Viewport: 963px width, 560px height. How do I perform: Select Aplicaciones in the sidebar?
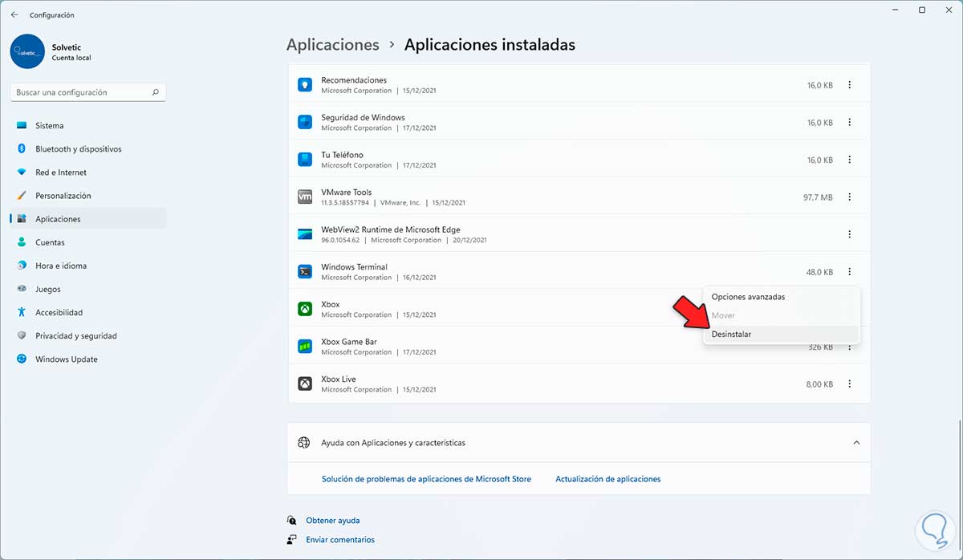pyautogui.click(x=88, y=219)
